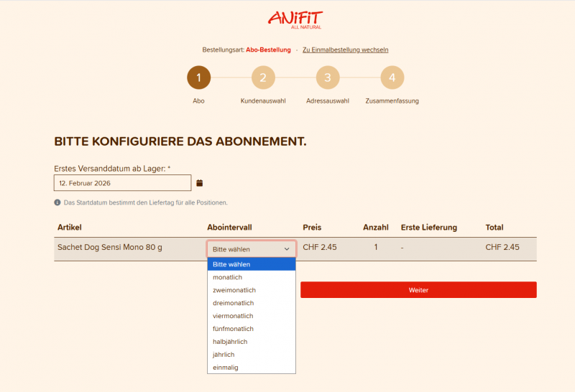
Task: Click the Anifit logo at top
Action: 295,19
